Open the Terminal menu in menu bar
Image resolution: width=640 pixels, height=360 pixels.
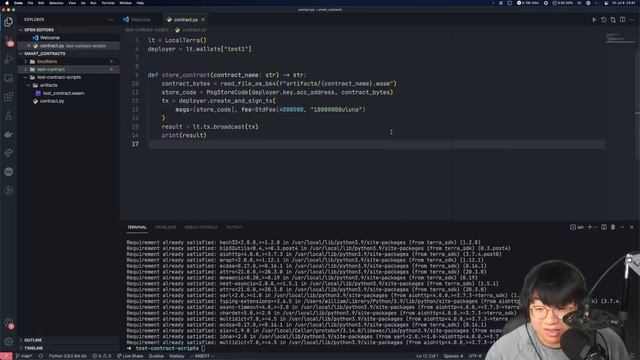click(x=108, y=3)
